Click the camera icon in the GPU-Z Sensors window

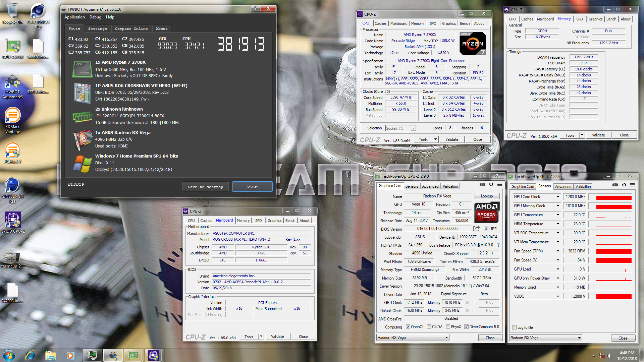[615, 185]
